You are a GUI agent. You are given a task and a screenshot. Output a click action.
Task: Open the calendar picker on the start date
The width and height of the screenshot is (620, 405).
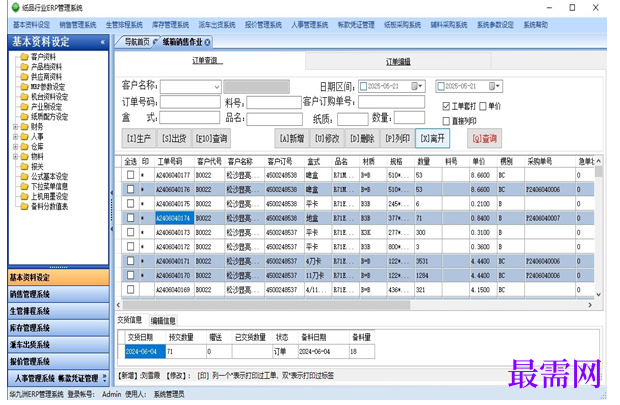pos(417,86)
